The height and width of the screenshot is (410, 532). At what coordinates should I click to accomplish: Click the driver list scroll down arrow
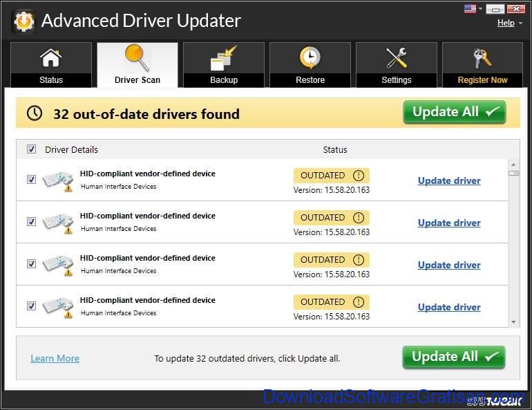(513, 322)
